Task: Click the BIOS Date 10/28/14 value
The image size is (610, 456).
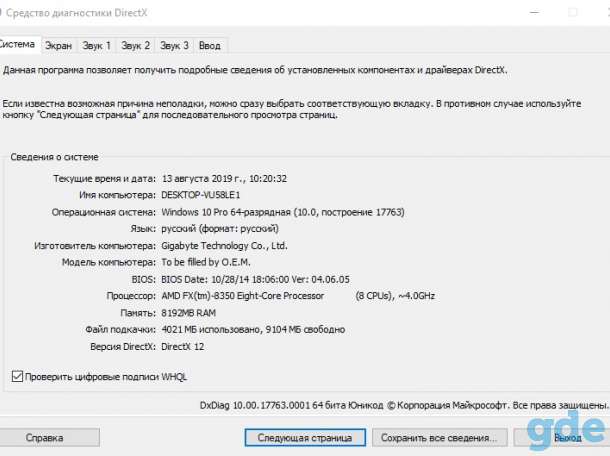Action: [x=255, y=279]
